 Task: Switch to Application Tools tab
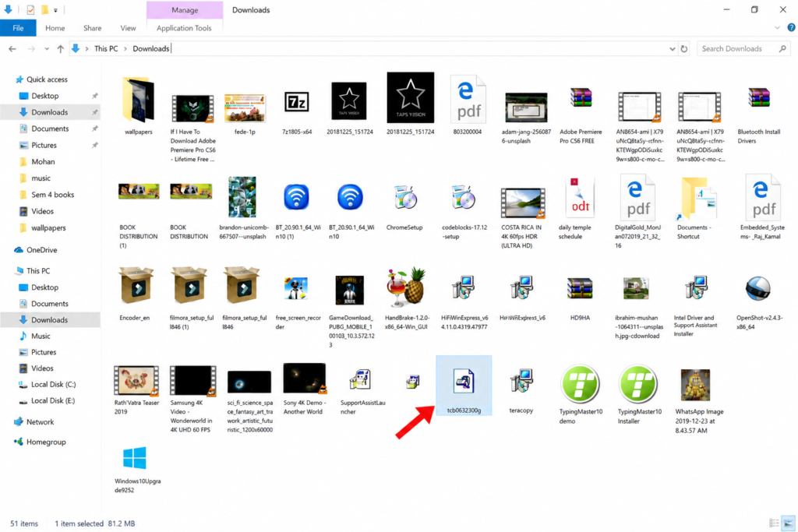click(x=184, y=28)
